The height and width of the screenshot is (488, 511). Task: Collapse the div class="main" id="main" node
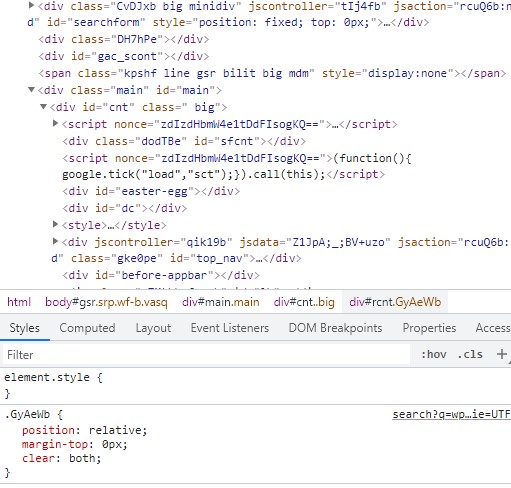tap(32, 90)
